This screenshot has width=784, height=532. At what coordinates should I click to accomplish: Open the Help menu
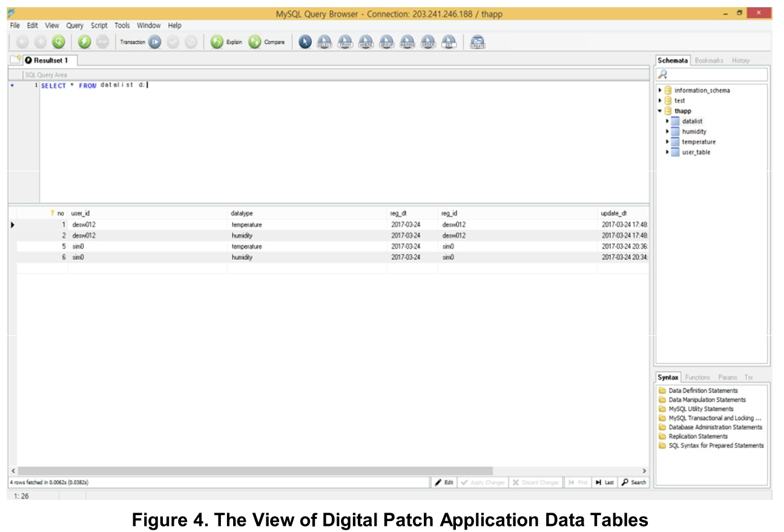pos(175,25)
